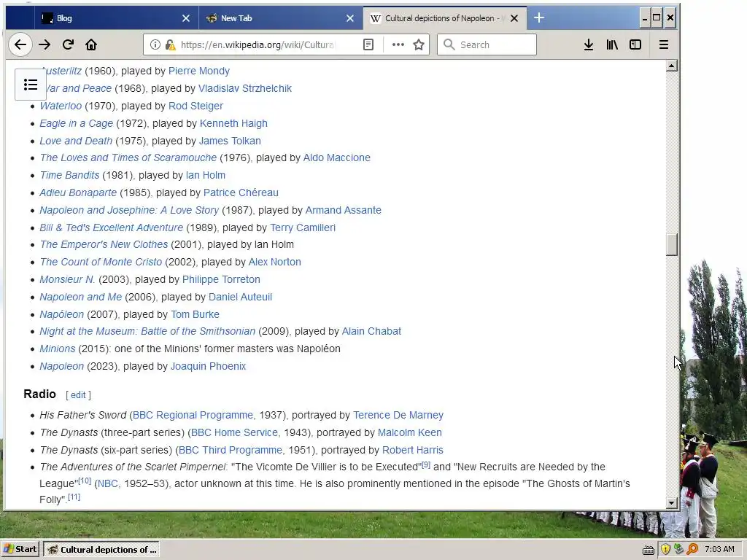Click the security shield tray icon
This screenshot has width=747, height=560.
click(x=665, y=549)
